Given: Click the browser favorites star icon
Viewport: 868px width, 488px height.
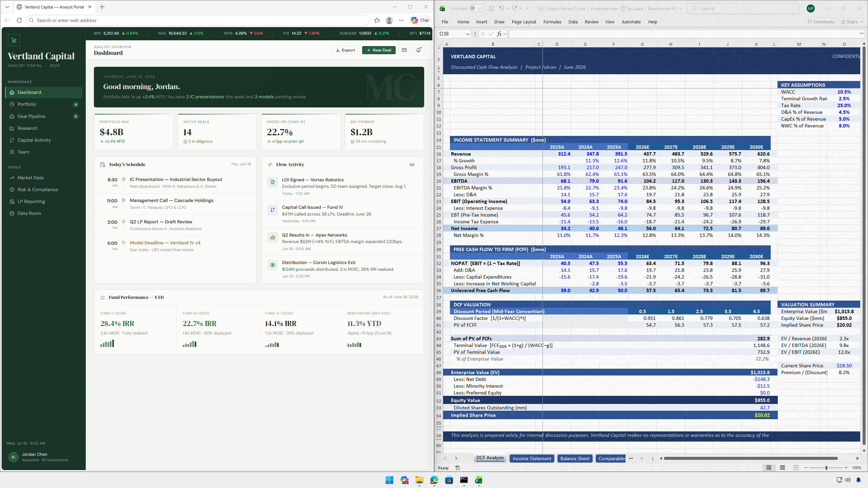Looking at the screenshot, I should click(377, 20).
